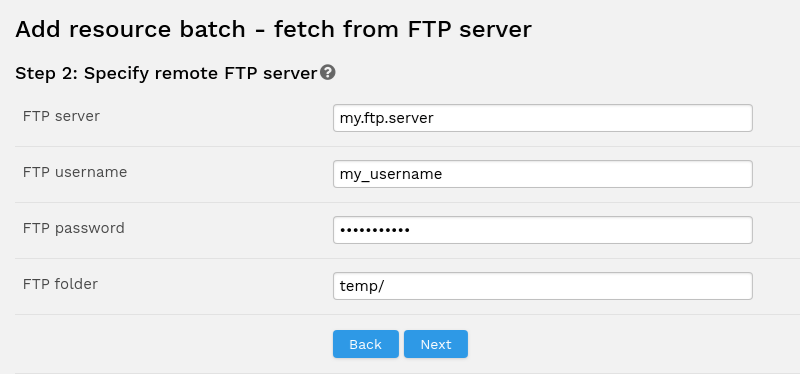Click the word "Back" on the blue button
800x374 pixels.
366,344
